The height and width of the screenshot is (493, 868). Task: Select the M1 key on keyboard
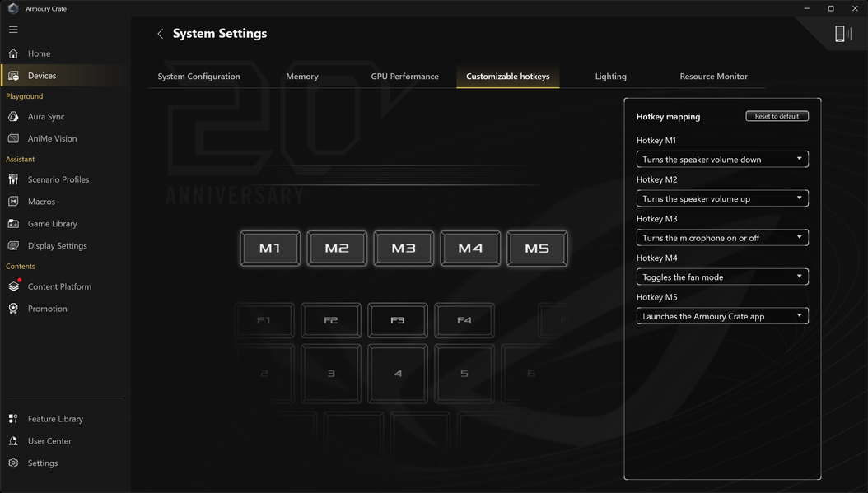pyautogui.click(x=270, y=249)
